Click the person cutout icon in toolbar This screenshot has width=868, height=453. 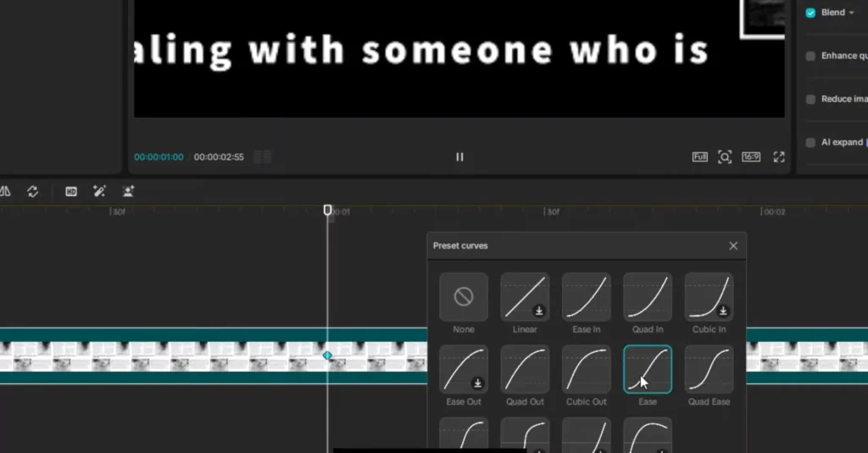pos(129,192)
